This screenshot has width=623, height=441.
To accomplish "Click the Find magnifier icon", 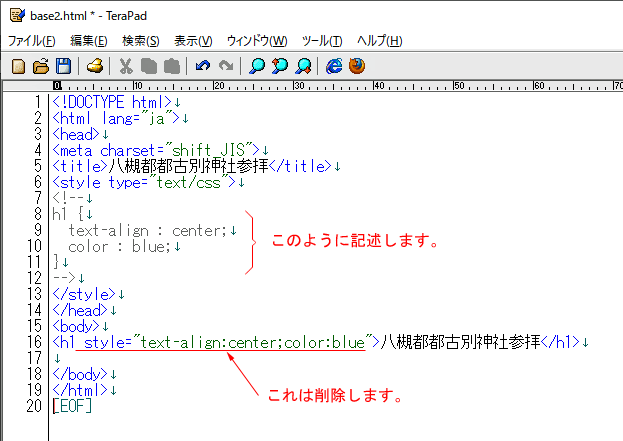I will click(257, 66).
